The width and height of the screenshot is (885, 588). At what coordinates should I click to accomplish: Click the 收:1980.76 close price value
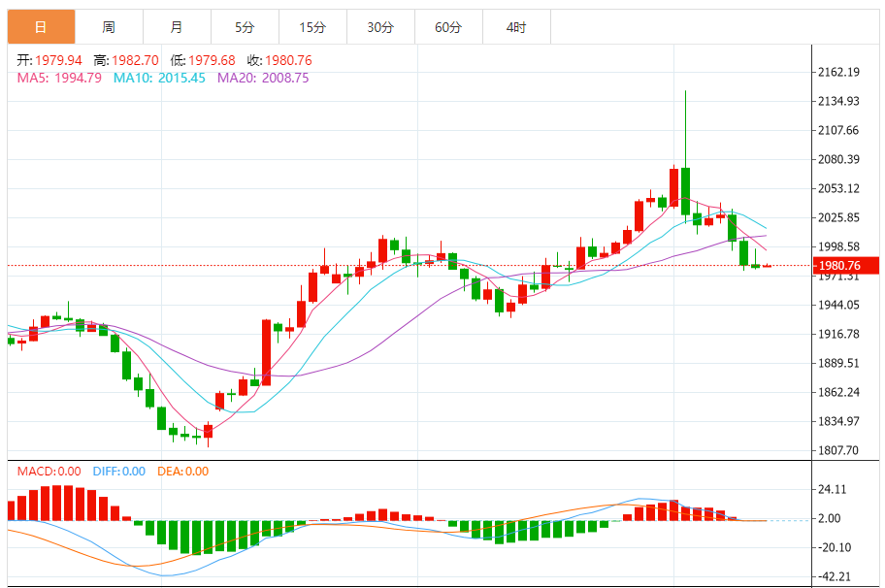(279, 60)
